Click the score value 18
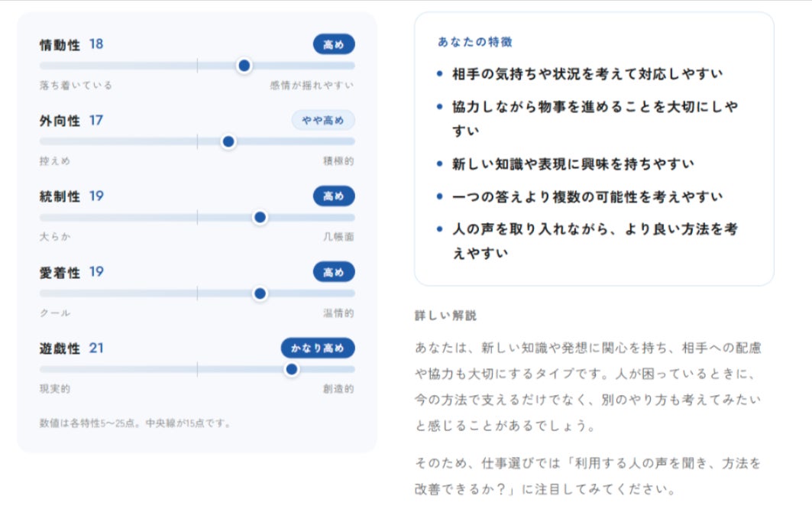Image resolution: width=812 pixels, height=525 pixels. tap(96, 44)
